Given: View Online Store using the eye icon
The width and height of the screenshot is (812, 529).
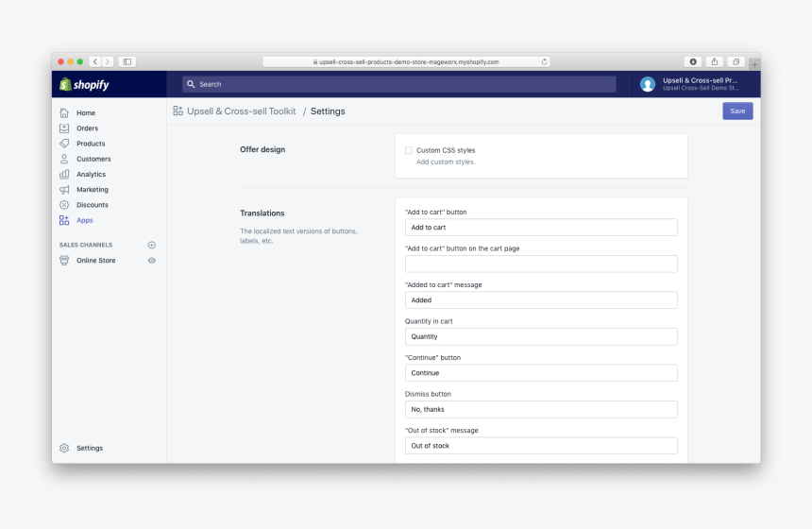Looking at the screenshot, I should coord(152,261).
